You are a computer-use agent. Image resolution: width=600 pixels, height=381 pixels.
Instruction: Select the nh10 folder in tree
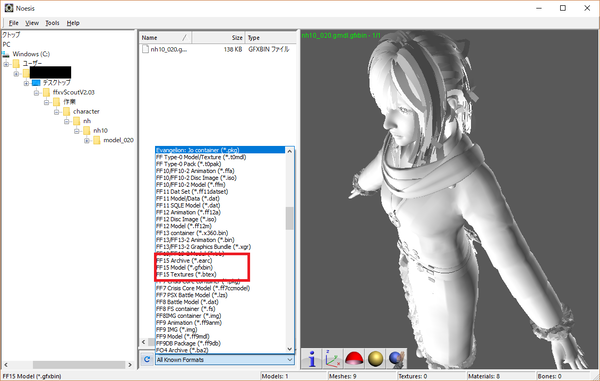pyautogui.click(x=101, y=130)
